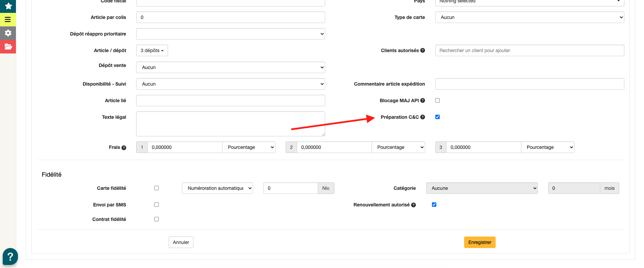
Task: Uncheck the Préparation C&C checkbox
Action: click(x=437, y=117)
